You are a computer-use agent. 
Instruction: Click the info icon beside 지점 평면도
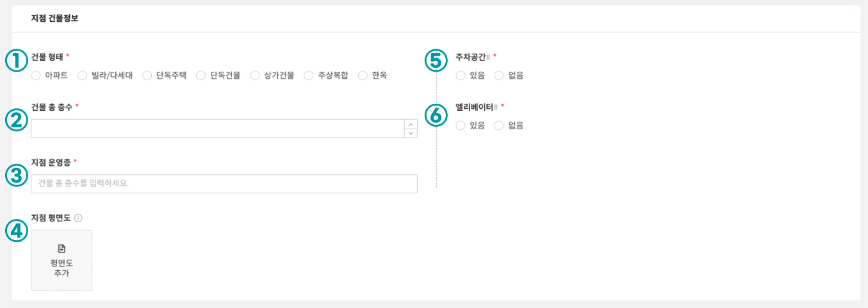(78, 218)
